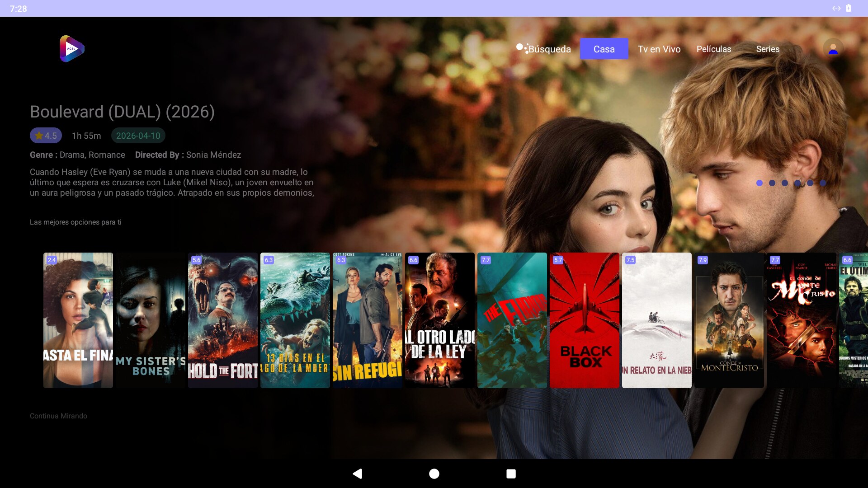Select the sixth carousel page dot
Viewport: 868px width, 488px height.
pos(823,183)
